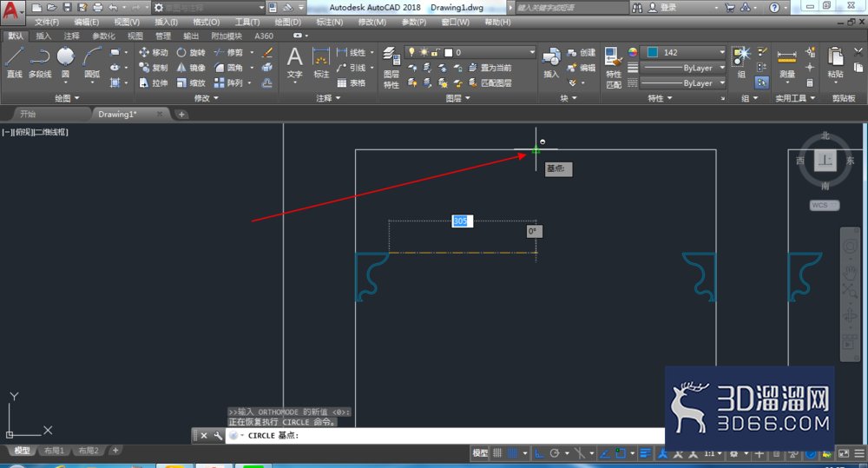Image resolution: width=868 pixels, height=468 pixels.
Task: Toggle snap mode in status bar
Action: pos(513,453)
